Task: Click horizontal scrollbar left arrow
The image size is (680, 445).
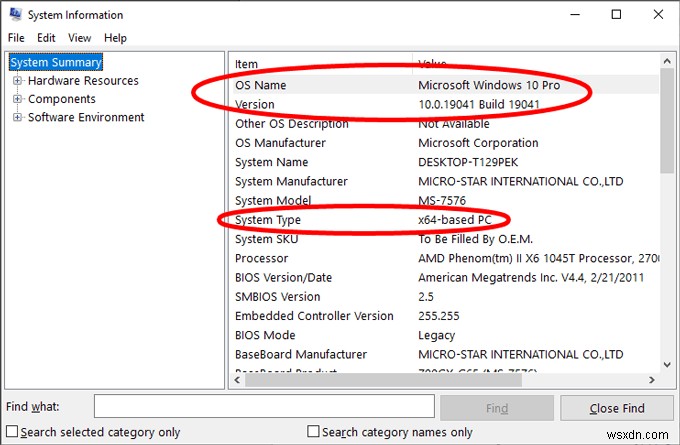Action: click(x=237, y=380)
